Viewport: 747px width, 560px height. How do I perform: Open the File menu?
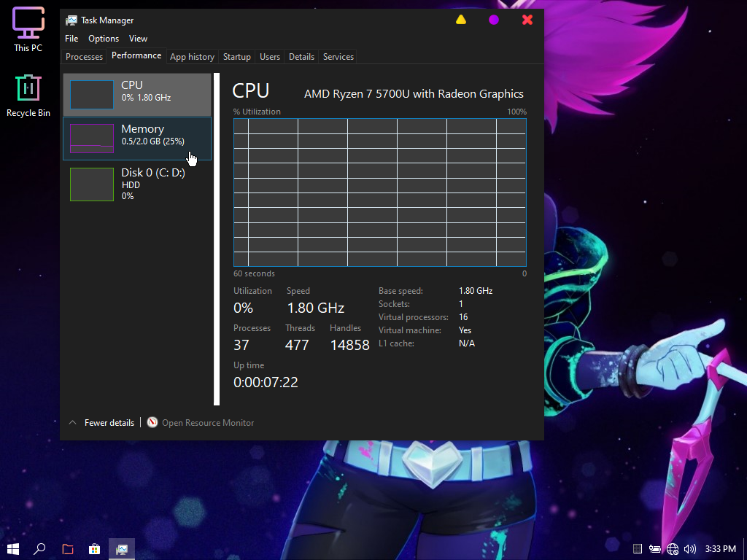[71, 39]
